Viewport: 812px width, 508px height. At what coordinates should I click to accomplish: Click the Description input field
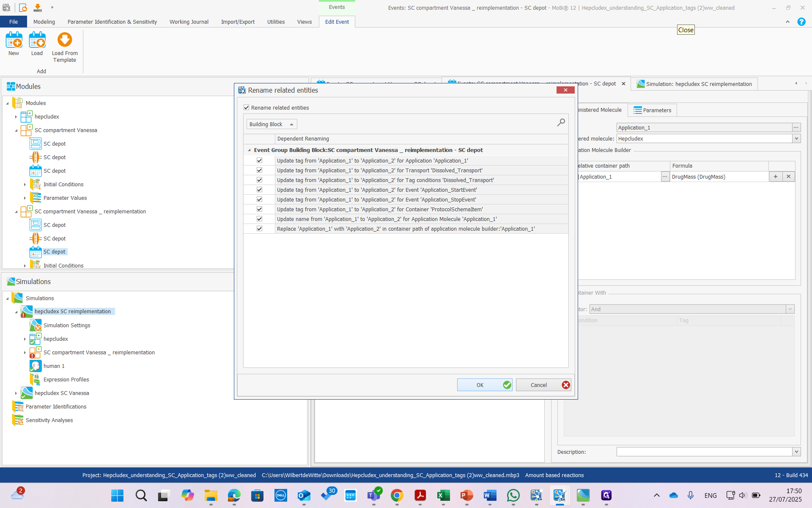pyautogui.click(x=704, y=452)
